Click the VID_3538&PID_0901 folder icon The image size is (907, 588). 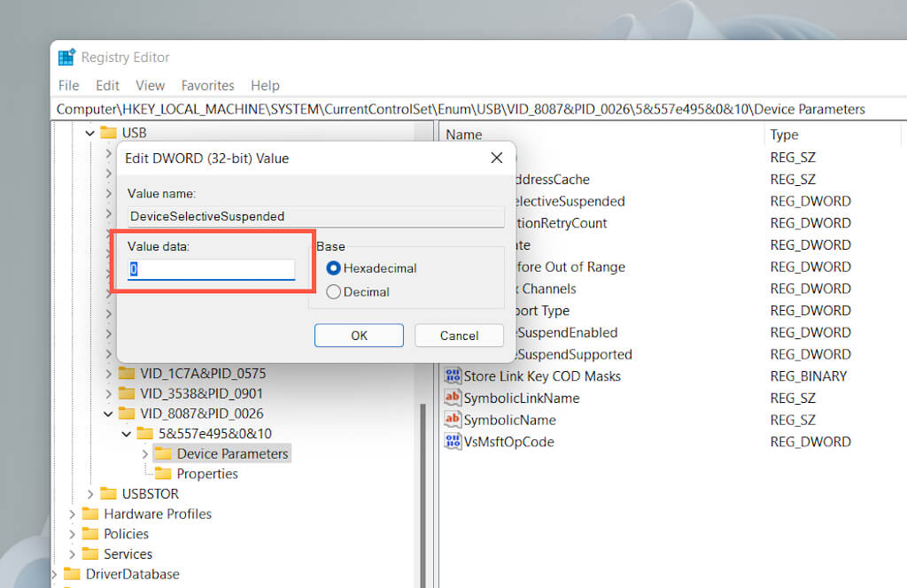tap(126, 393)
